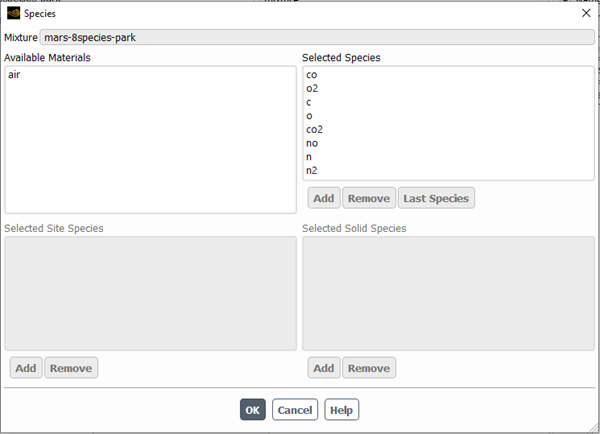Click Add under Selected Site Species
The width and height of the screenshot is (600, 434).
pos(26,368)
